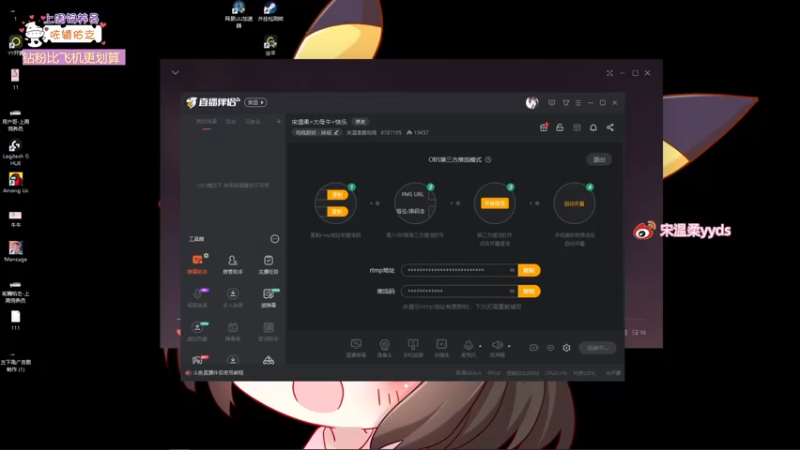Open Among Us desktop shortcut
Image resolution: width=800 pixels, height=450 pixels.
[x=15, y=183]
